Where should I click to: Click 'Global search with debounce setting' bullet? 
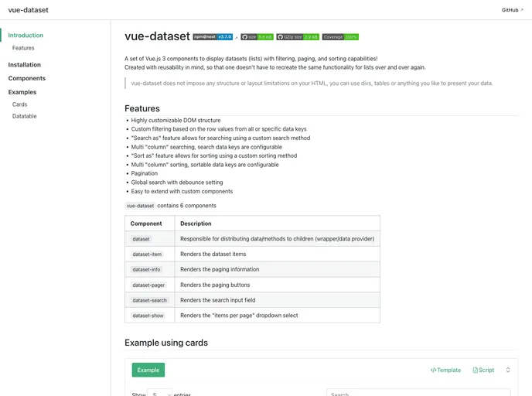tap(177, 183)
